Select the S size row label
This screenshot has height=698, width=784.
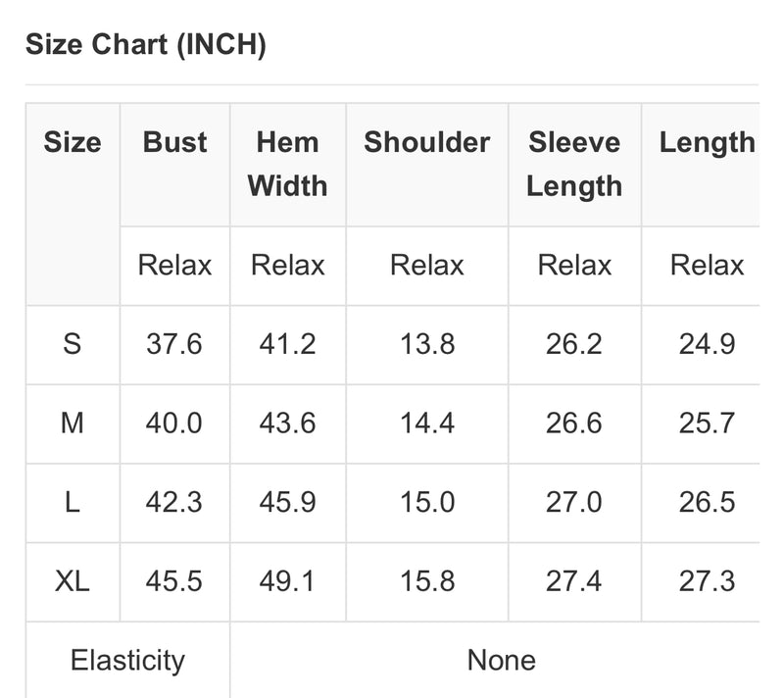click(72, 344)
